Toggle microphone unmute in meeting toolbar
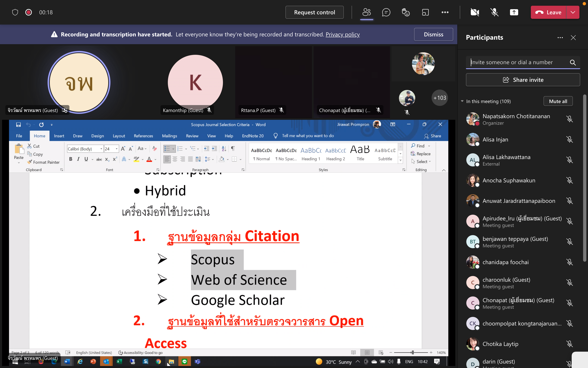 [x=494, y=12]
